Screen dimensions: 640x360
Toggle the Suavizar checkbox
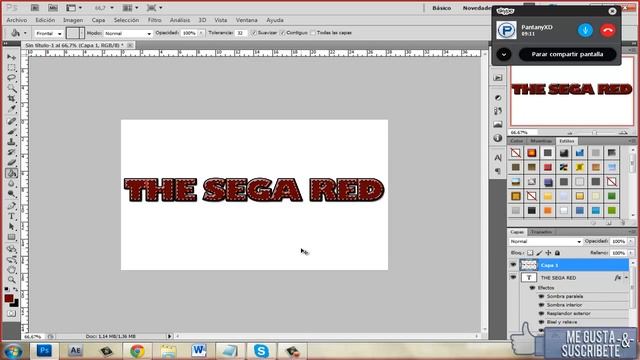coord(253,33)
